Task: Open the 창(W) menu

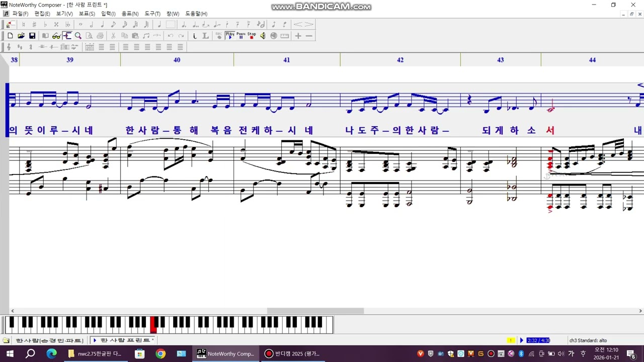Action: (x=173, y=14)
